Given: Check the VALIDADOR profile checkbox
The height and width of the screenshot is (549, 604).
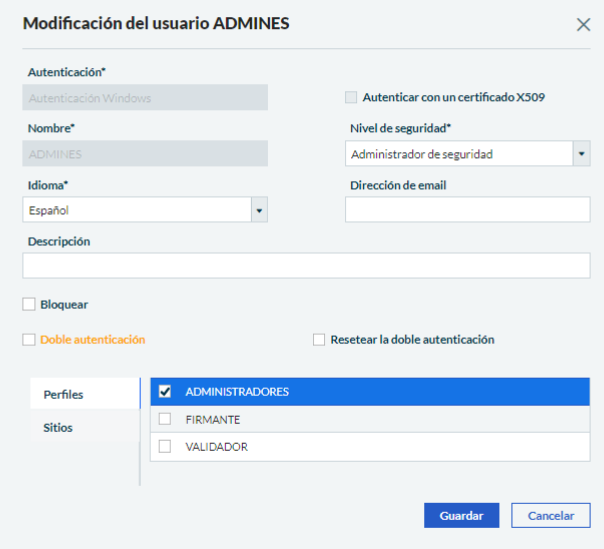Looking at the screenshot, I should (165, 447).
